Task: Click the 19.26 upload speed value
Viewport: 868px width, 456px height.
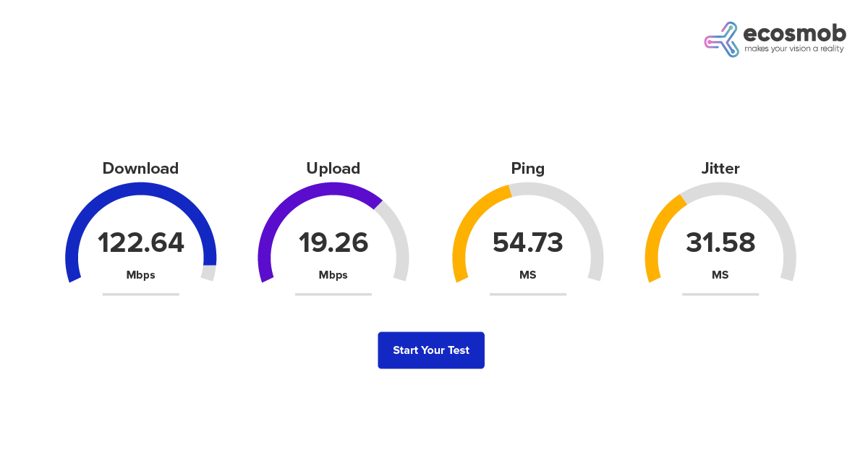Action: coord(333,242)
